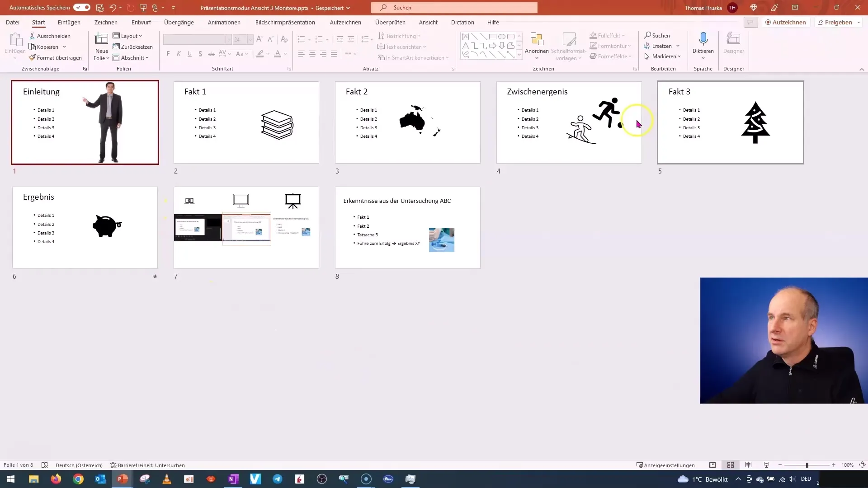Toggle strikethrough formatting
Screen dimensions: 868x488
click(x=211, y=54)
